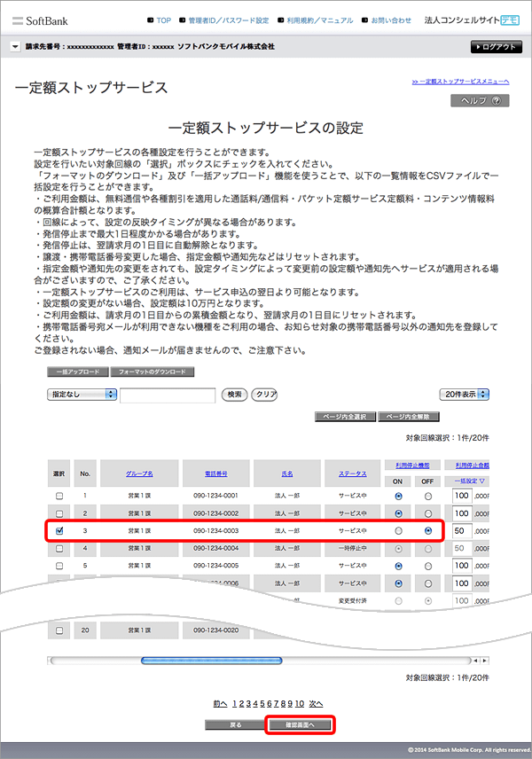The width and height of the screenshot is (532, 759).
Task: Check the selection box for row 20
Action: [59, 630]
